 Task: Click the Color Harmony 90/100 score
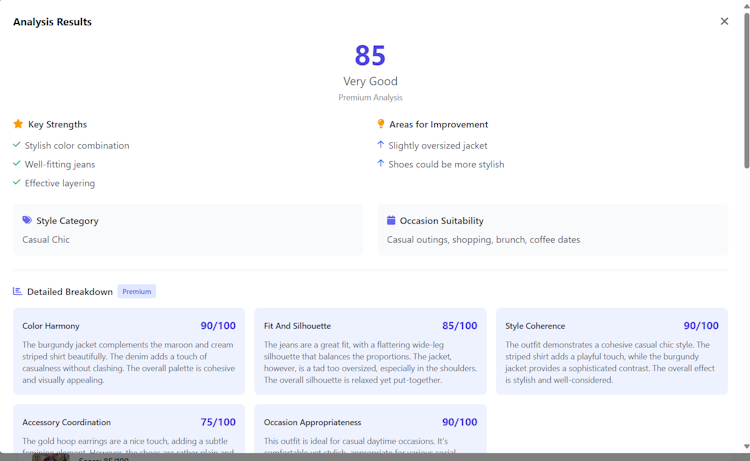tap(218, 326)
